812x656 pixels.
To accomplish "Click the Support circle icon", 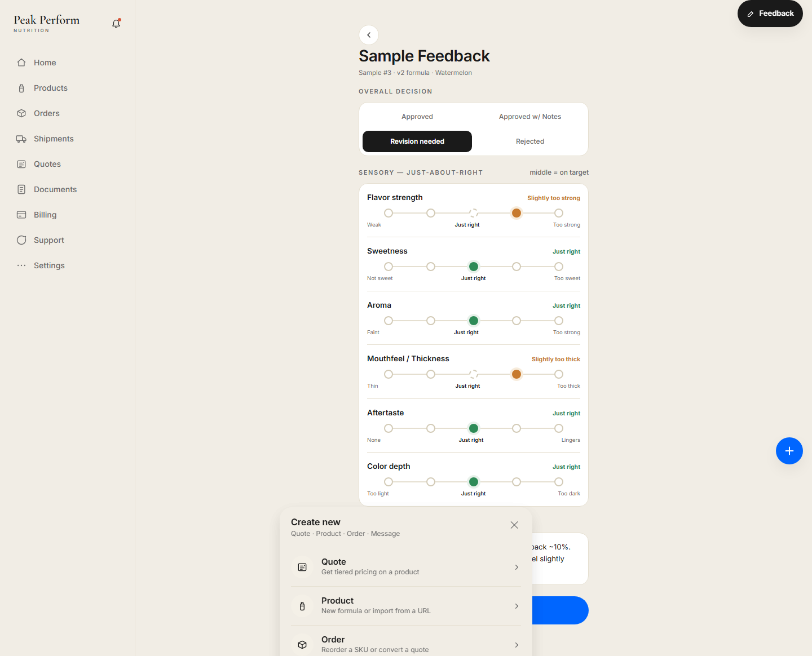I will click(21, 240).
